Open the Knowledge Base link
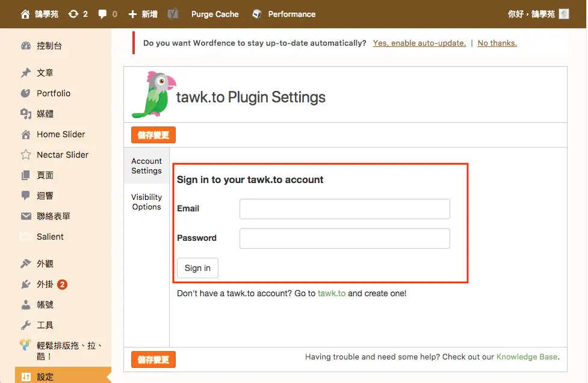This screenshot has width=588, height=383. click(x=527, y=357)
